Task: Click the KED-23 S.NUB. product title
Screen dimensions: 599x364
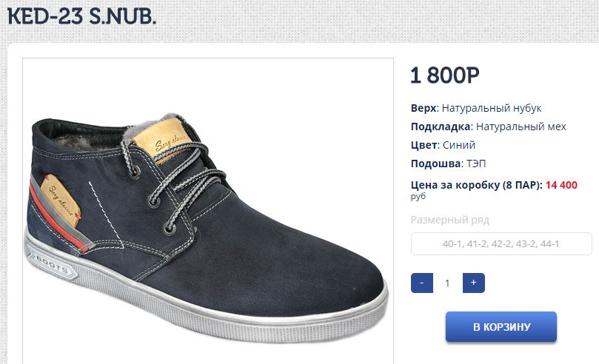Action: pos(81,16)
